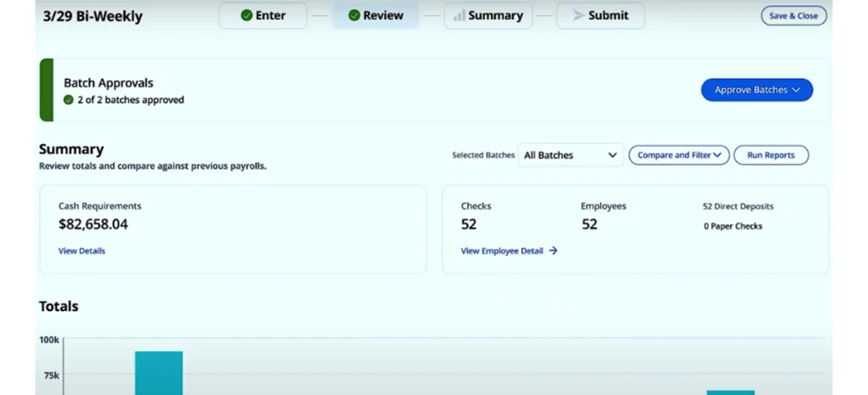
Task: Click the chevron in Compare and Filter
Action: (717, 155)
